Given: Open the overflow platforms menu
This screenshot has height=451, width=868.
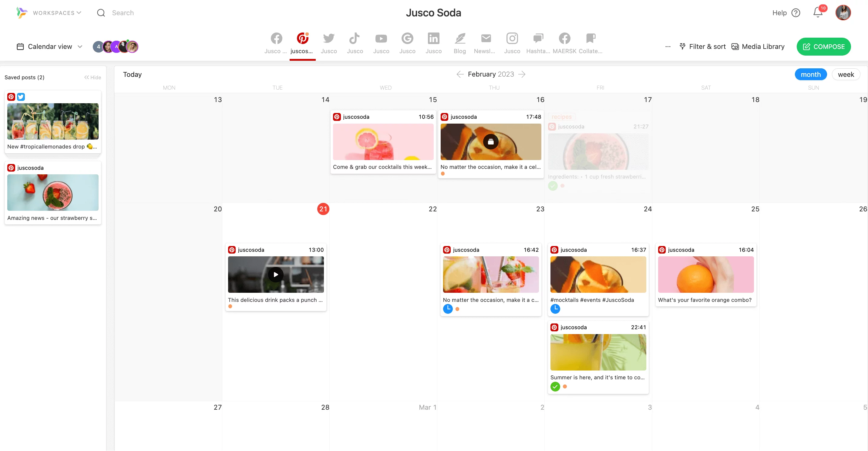Looking at the screenshot, I should pos(668,46).
